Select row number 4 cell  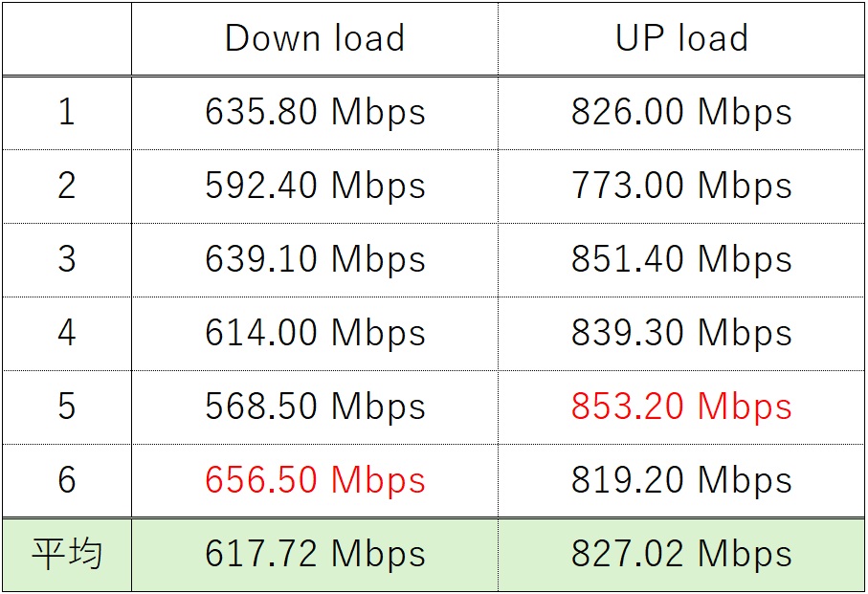pyautogui.click(x=66, y=333)
